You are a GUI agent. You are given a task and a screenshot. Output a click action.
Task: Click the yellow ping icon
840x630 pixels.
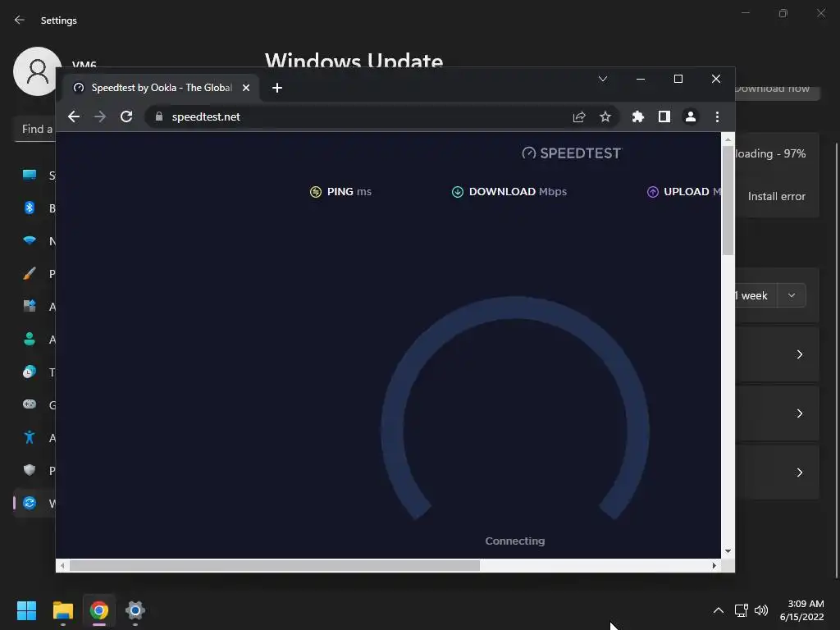[316, 192]
